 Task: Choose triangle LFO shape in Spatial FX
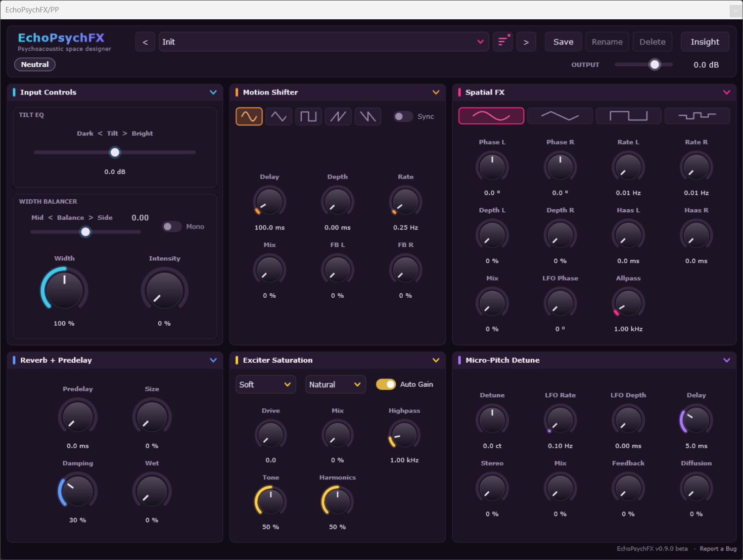(560, 116)
